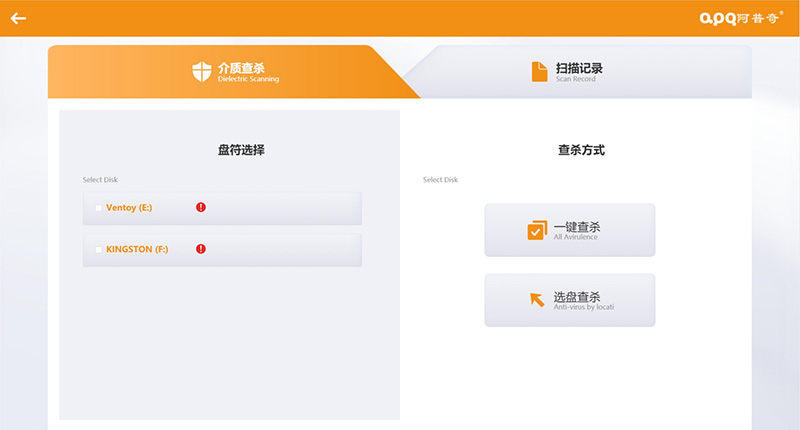Select the KINGSTON (F:) drive label

[x=137, y=249]
